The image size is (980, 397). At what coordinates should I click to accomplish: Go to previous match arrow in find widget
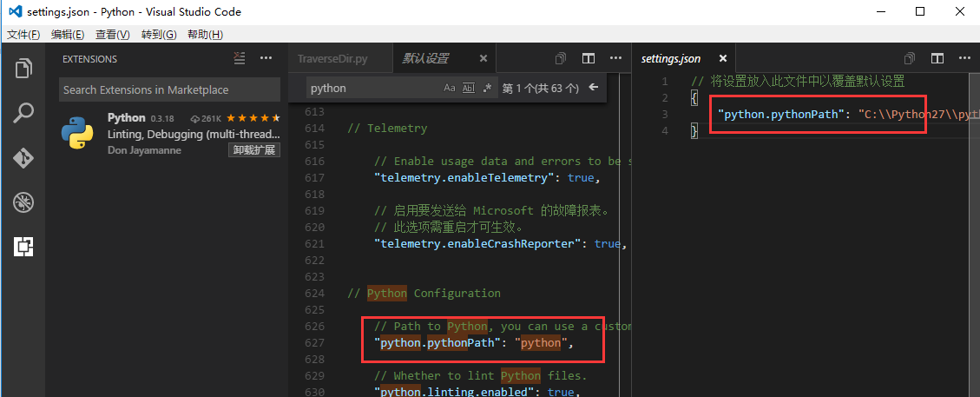click(x=593, y=88)
